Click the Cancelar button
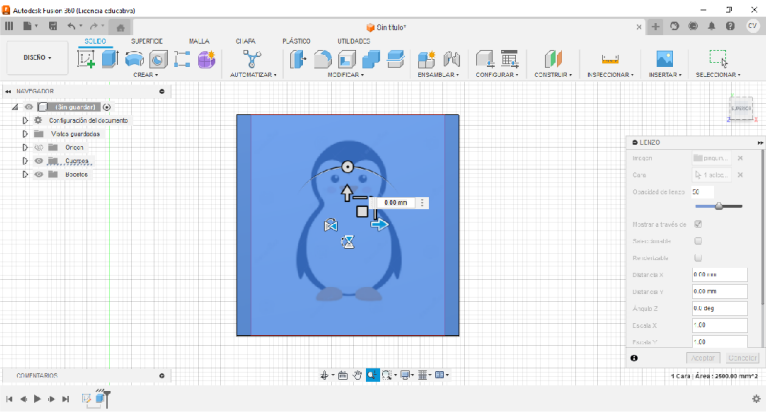 click(742, 358)
